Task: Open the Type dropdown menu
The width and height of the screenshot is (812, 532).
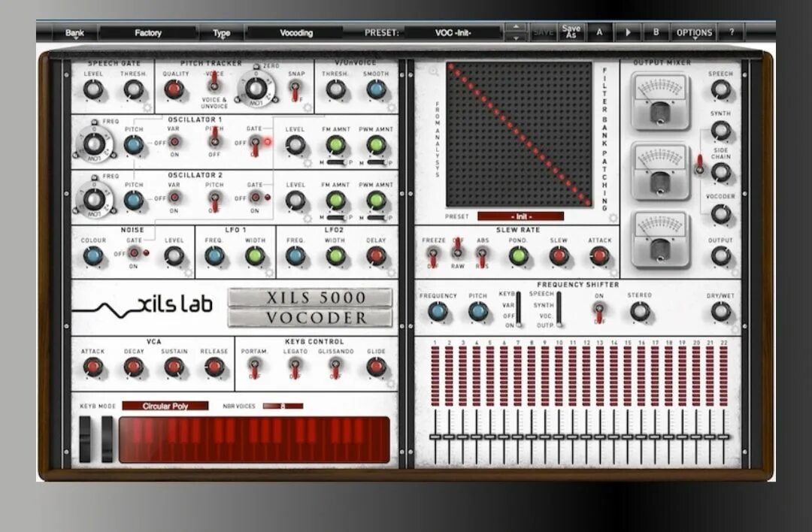Action: (x=221, y=32)
